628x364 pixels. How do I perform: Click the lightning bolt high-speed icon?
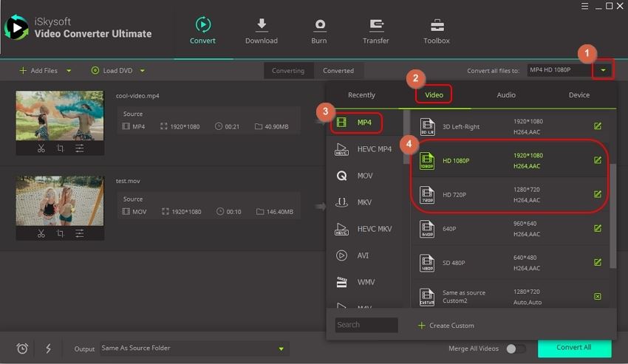[48, 348]
